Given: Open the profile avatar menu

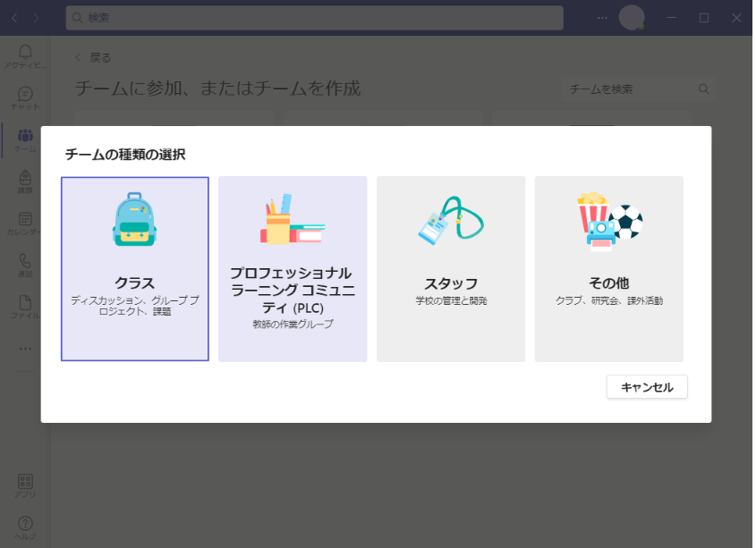Looking at the screenshot, I should tap(632, 18).
